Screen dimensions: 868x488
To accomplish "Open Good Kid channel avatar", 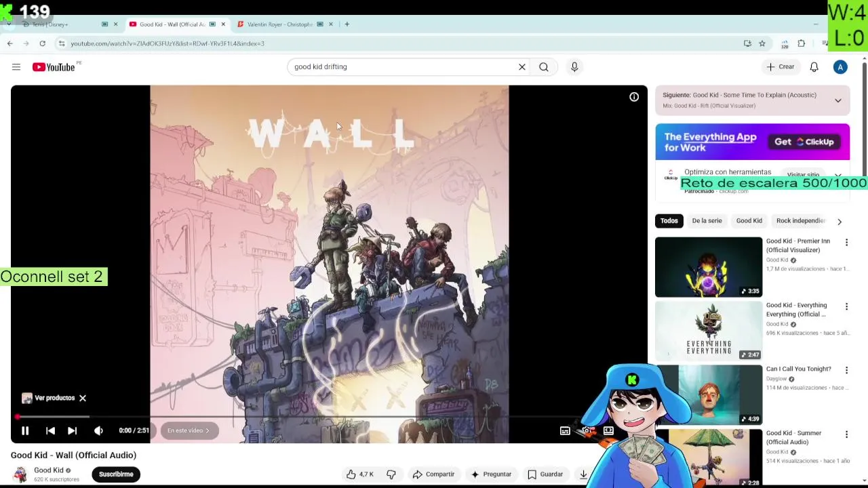I will point(20,474).
